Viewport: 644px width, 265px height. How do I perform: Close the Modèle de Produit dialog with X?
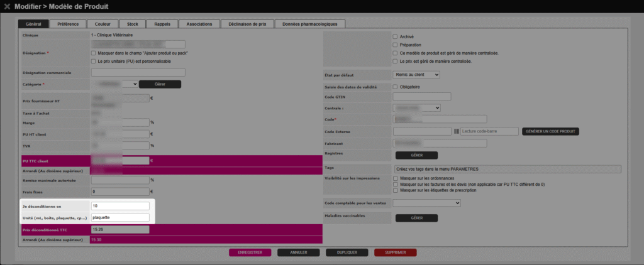pyautogui.click(x=7, y=6)
